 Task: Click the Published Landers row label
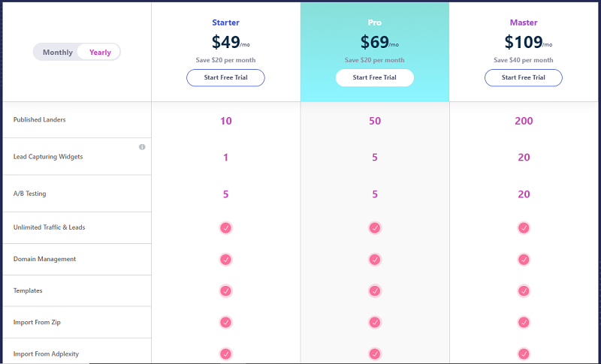click(40, 120)
